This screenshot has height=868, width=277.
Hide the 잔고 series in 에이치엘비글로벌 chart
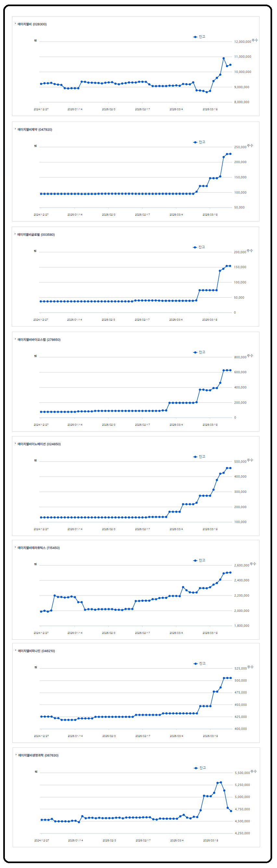(199, 247)
